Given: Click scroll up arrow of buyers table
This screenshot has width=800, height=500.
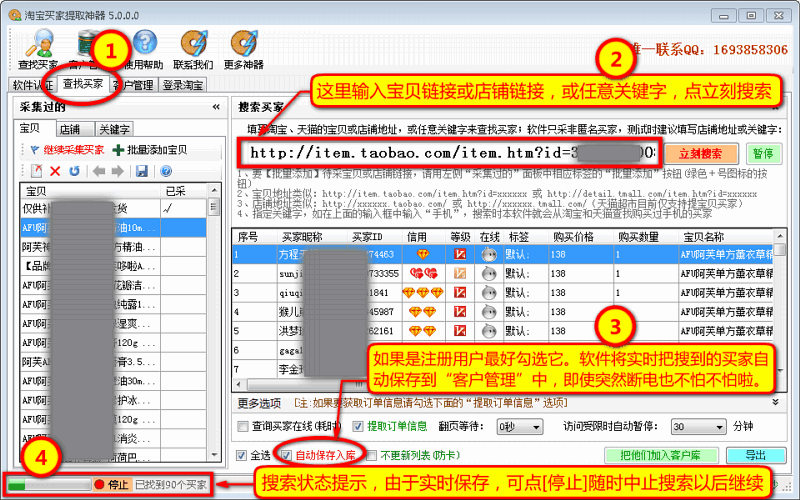Looking at the screenshot, I should point(780,236).
